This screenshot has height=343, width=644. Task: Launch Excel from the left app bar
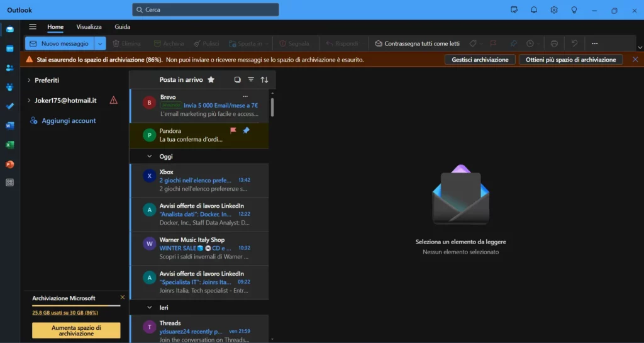point(9,145)
